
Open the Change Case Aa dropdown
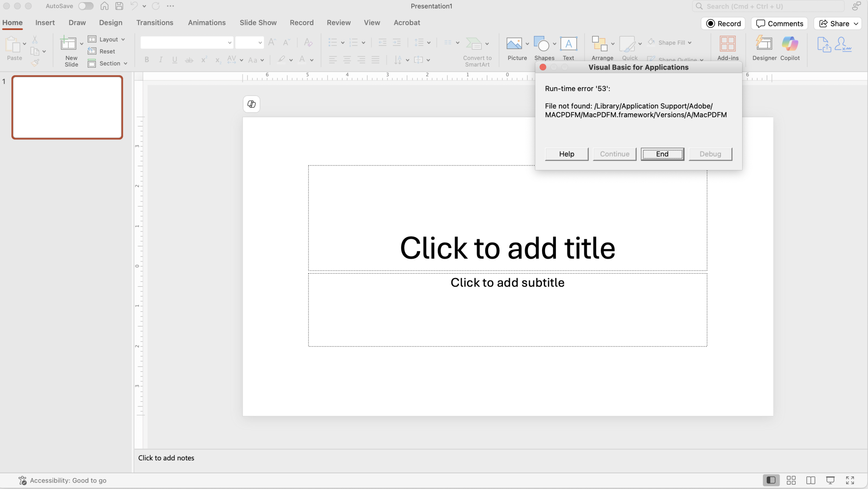coord(256,60)
